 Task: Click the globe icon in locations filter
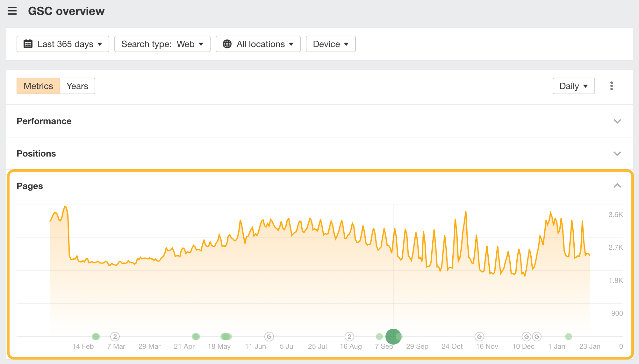tap(227, 44)
